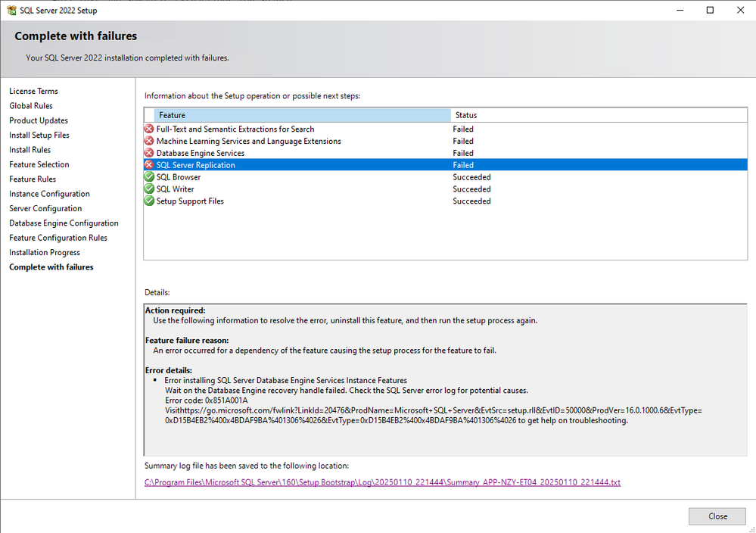Click the Succeeded status of SQL Browser

coord(471,177)
